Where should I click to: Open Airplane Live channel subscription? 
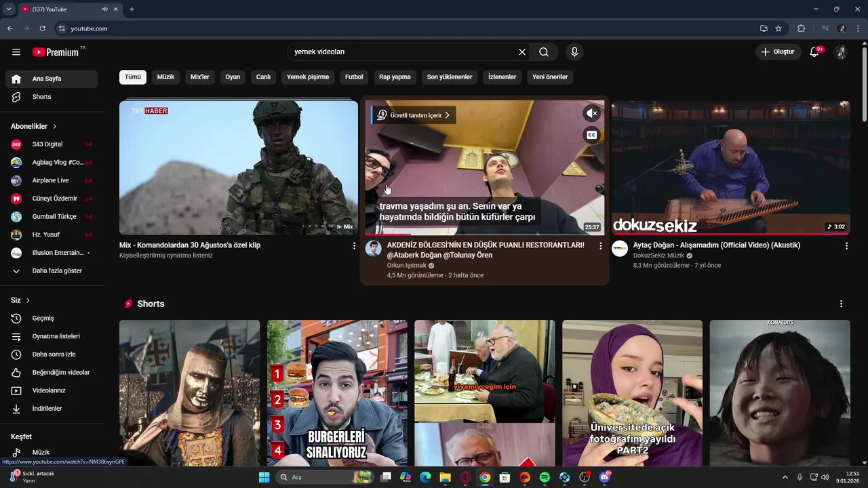[x=52, y=180]
